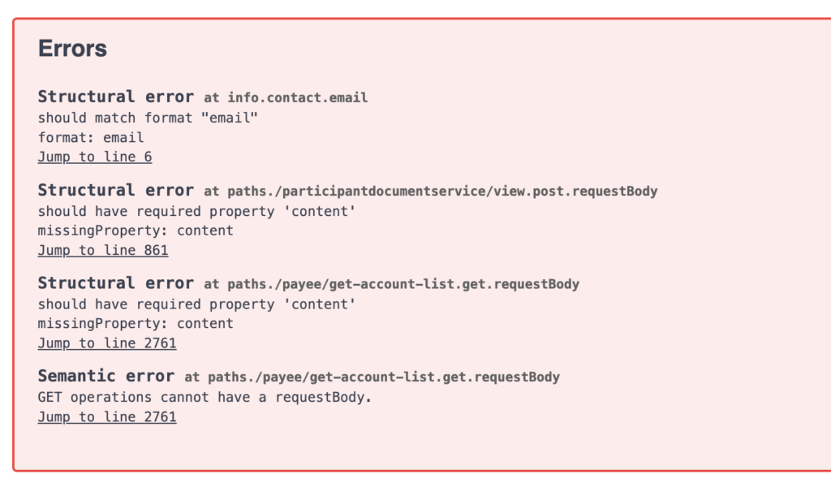Click 'should have required property' message for get-account-list

coord(196,304)
